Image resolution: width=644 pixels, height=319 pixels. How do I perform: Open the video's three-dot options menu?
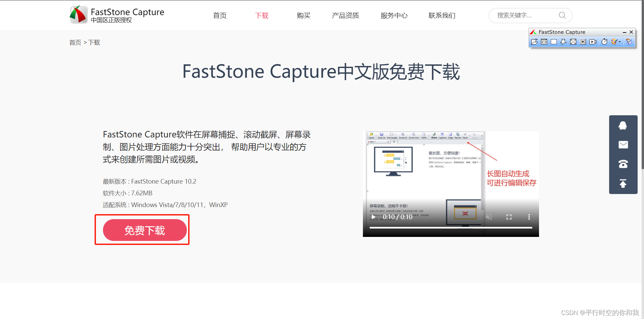[x=529, y=217]
